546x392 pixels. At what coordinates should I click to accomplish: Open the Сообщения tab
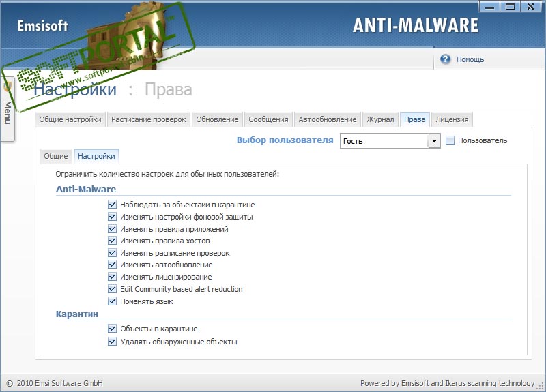(x=268, y=120)
